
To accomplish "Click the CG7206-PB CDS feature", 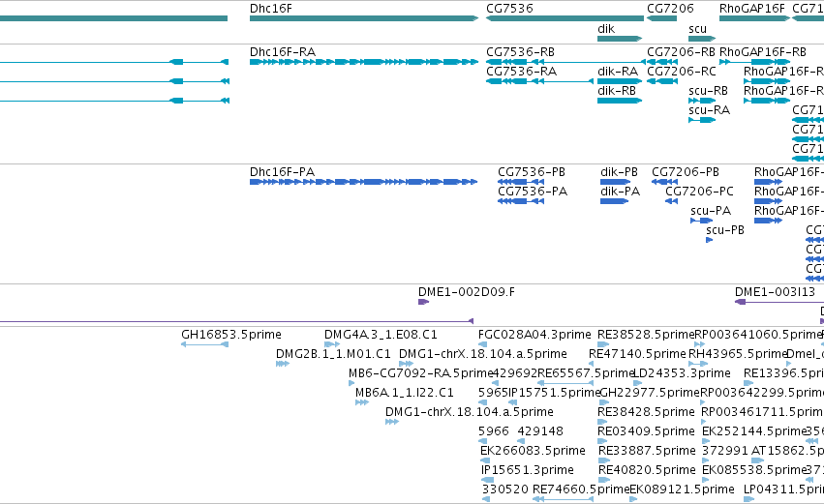I will click(665, 182).
